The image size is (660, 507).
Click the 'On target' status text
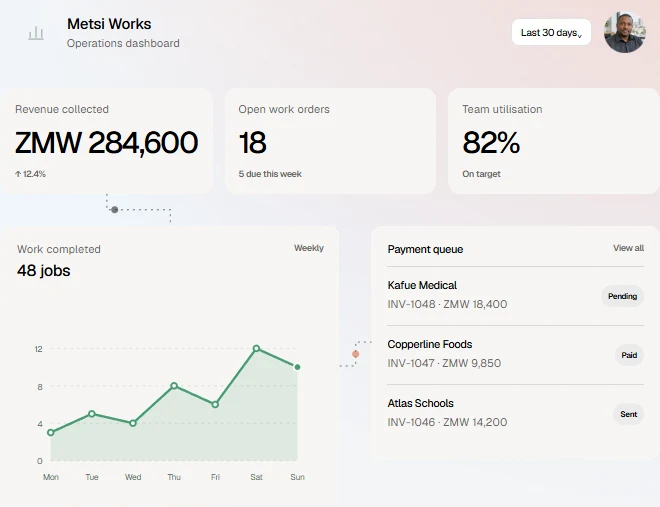click(x=481, y=174)
